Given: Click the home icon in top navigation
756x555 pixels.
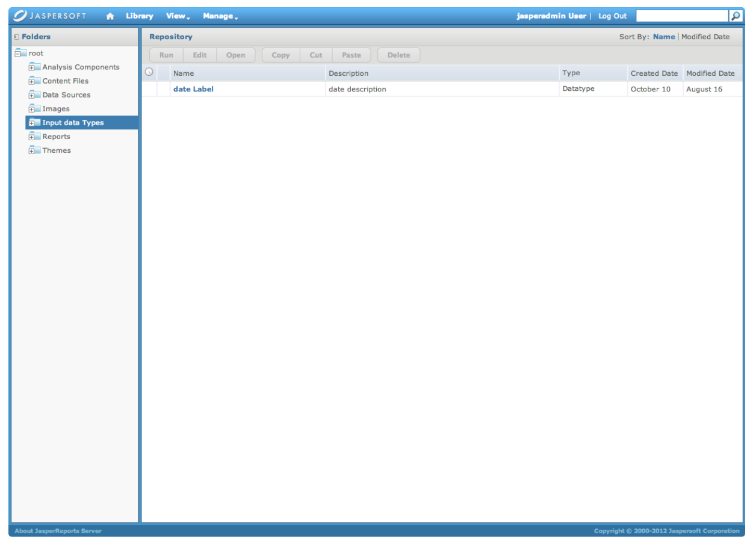Looking at the screenshot, I should 110,16.
